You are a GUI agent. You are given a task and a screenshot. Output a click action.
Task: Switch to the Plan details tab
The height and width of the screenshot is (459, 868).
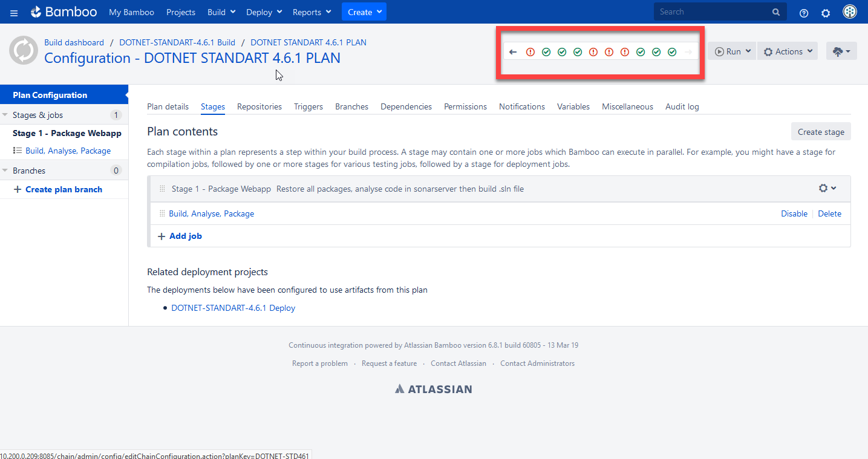(168, 107)
